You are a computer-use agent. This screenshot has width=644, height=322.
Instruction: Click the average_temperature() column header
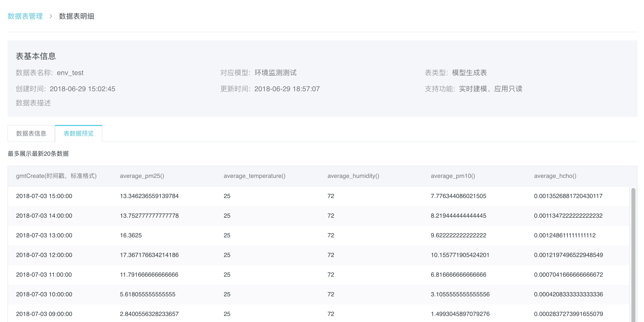254,176
